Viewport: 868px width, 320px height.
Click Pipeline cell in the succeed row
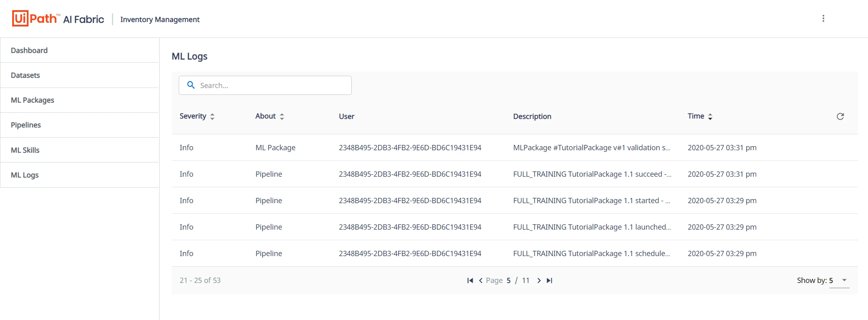coord(269,174)
